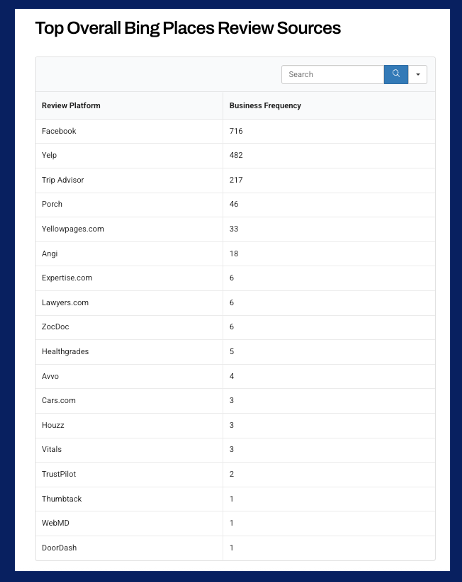Sort by Review Platform column header

[71, 105]
